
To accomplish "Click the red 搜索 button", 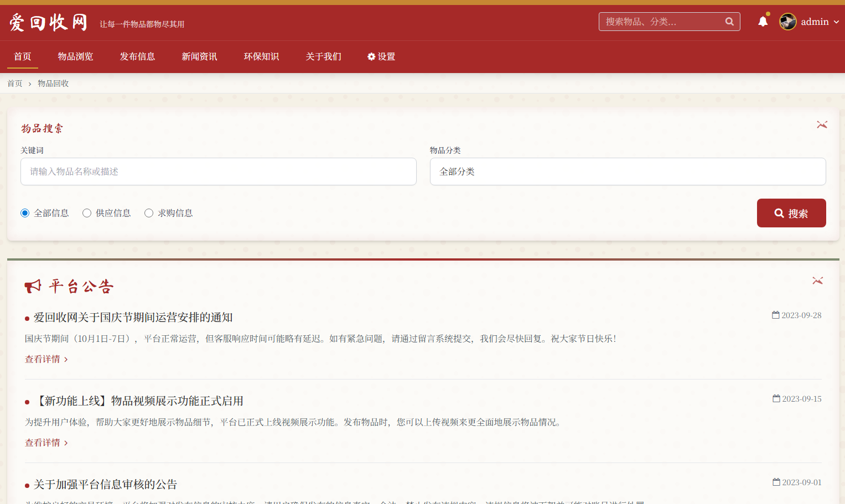I will [x=791, y=213].
